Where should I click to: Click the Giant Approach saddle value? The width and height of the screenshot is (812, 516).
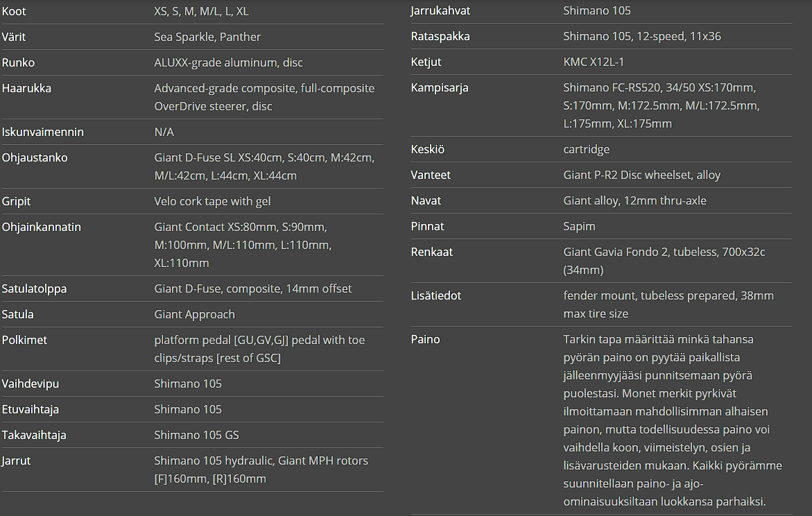pyautogui.click(x=194, y=314)
